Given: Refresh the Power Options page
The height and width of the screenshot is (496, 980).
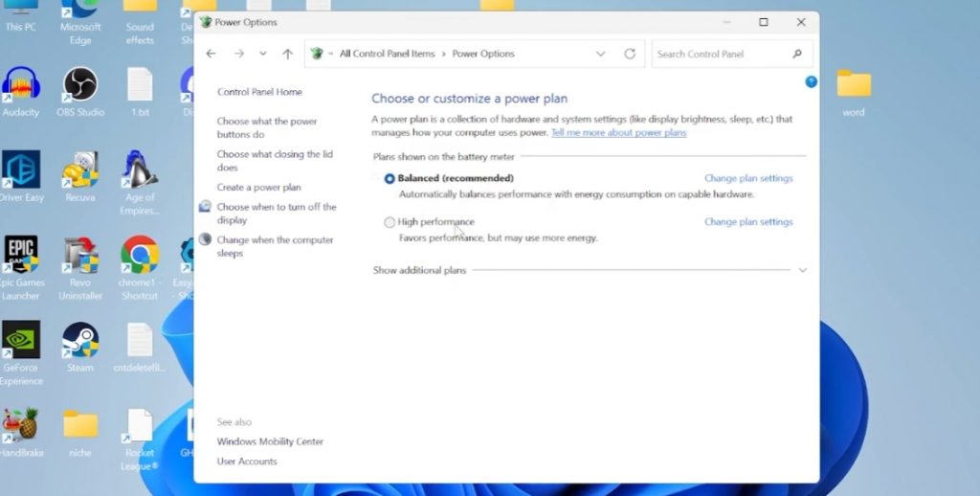Looking at the screenshot, I should [630, 54].
